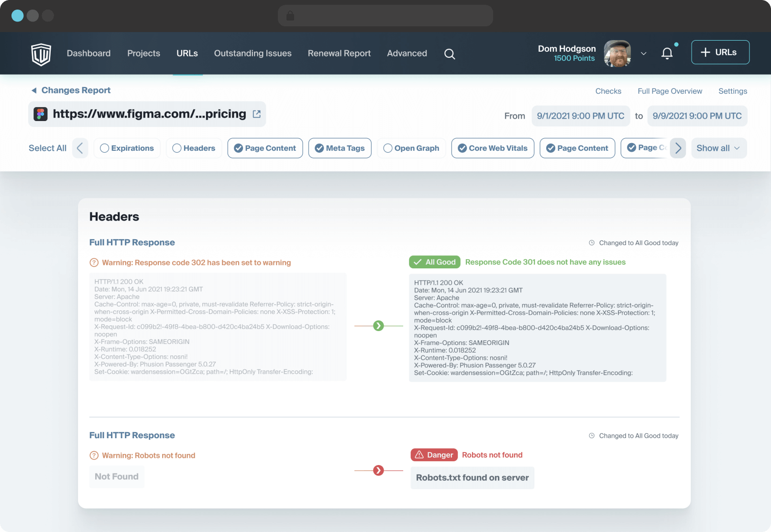The height and width of the screenshot is (532, 771).
Task: Click Dom Hodgson's avatar photo
Action: coord(617,54)
